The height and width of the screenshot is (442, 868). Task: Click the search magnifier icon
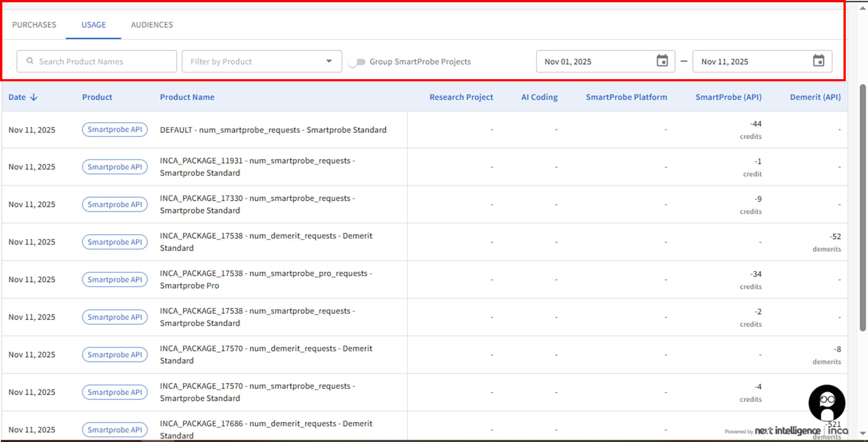[x=30, y=61]
